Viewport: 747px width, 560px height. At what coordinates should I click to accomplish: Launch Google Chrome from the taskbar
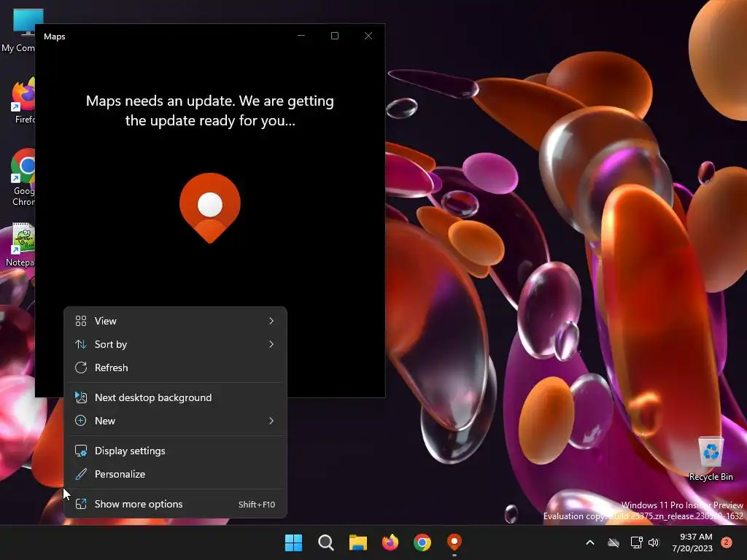tap(422, 542)
